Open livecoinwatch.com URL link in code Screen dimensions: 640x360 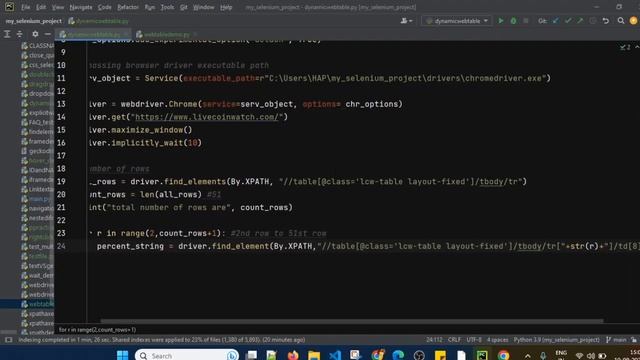tap(207, 117)
